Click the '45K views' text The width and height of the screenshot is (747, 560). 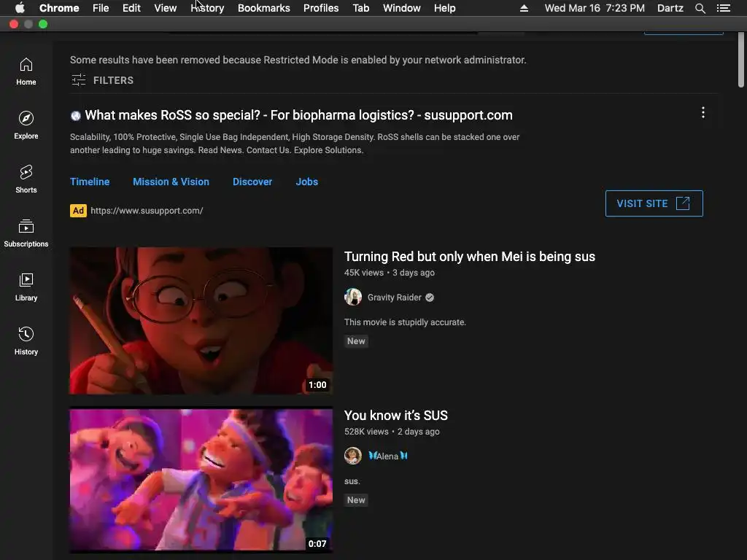tap(364, 273)
